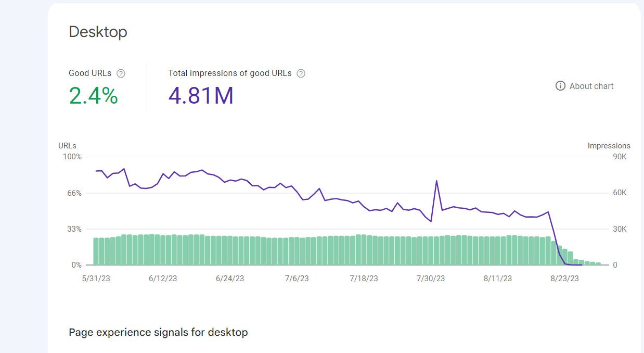Click the 100% axis label
Viewport: 644px width, 353px height.
[x=72, y=157]
